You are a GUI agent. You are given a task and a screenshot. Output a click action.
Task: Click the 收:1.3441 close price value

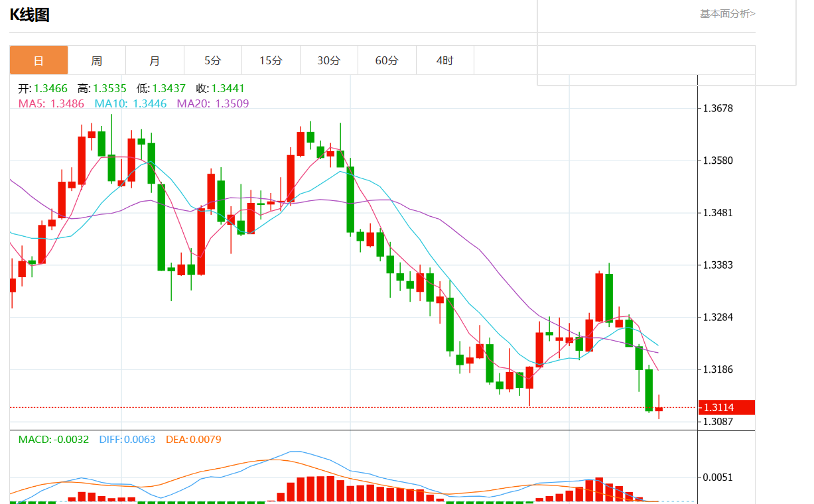(220, 88)
